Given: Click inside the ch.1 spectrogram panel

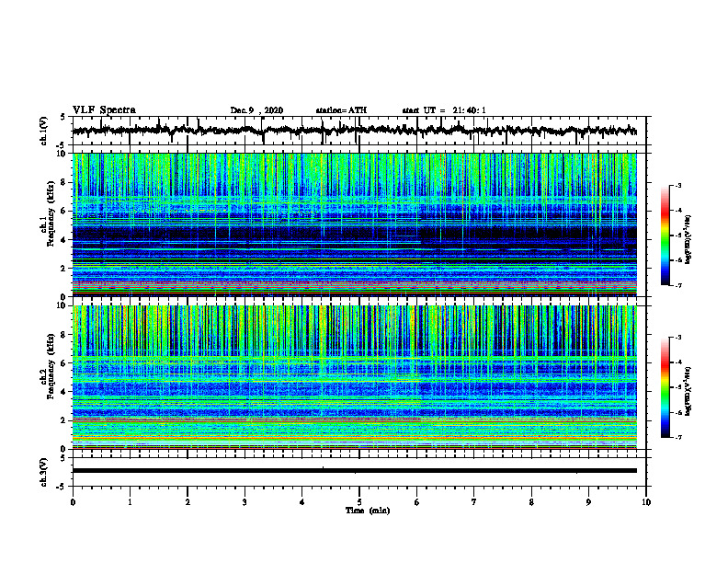Looking at the screenshot, I should pos(355,224).
